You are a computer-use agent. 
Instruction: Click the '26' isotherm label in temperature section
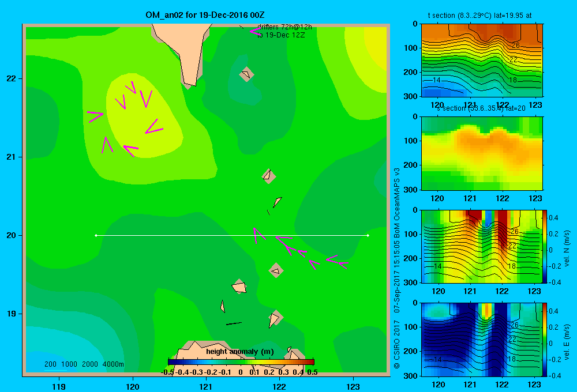tap(515, 46)
